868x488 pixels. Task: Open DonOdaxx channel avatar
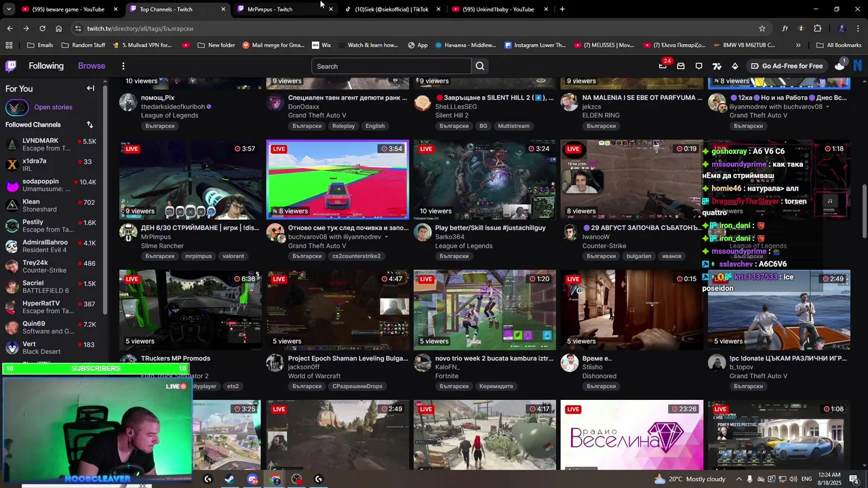pos(275,103)
